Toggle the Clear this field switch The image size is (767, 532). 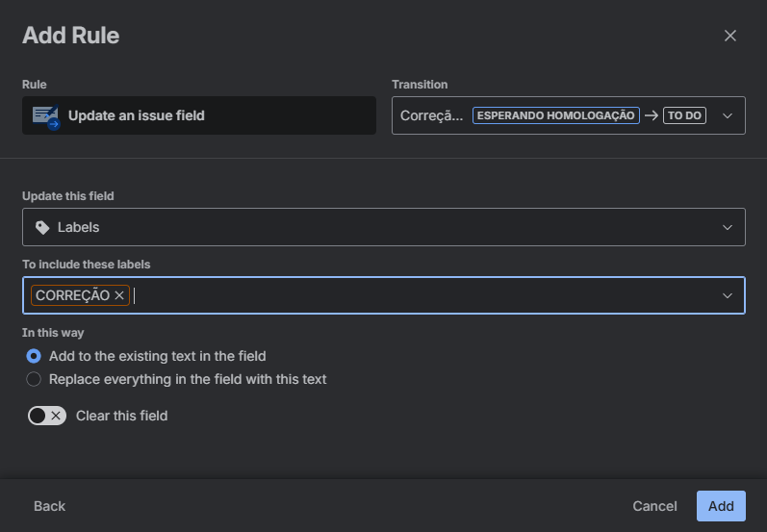(x=47, y=416)
